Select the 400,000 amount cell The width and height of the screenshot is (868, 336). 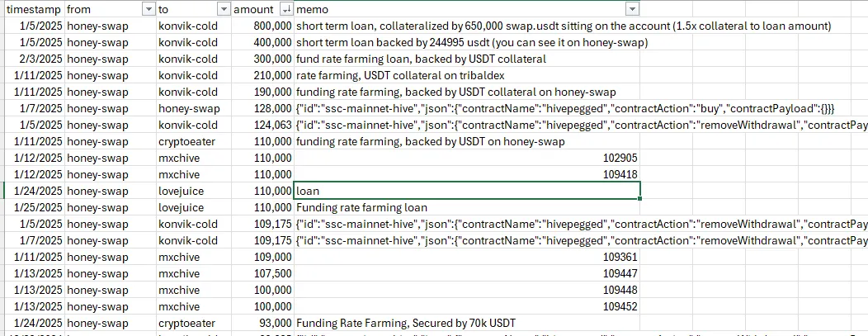point(262,42)
